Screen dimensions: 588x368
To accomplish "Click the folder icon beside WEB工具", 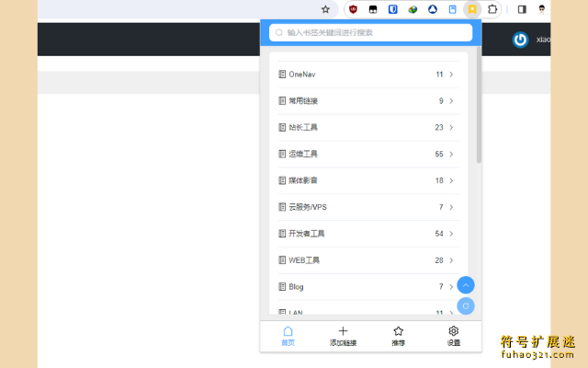I will point(282,260).
